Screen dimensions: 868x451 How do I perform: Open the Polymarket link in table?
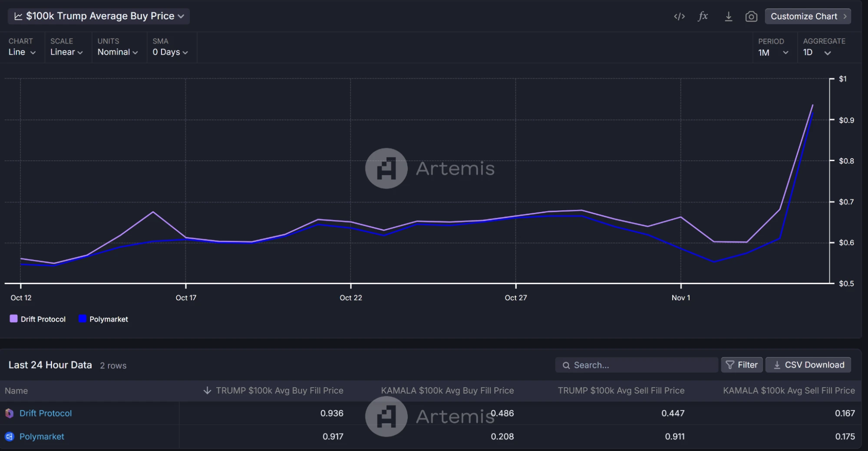[42, 436]
